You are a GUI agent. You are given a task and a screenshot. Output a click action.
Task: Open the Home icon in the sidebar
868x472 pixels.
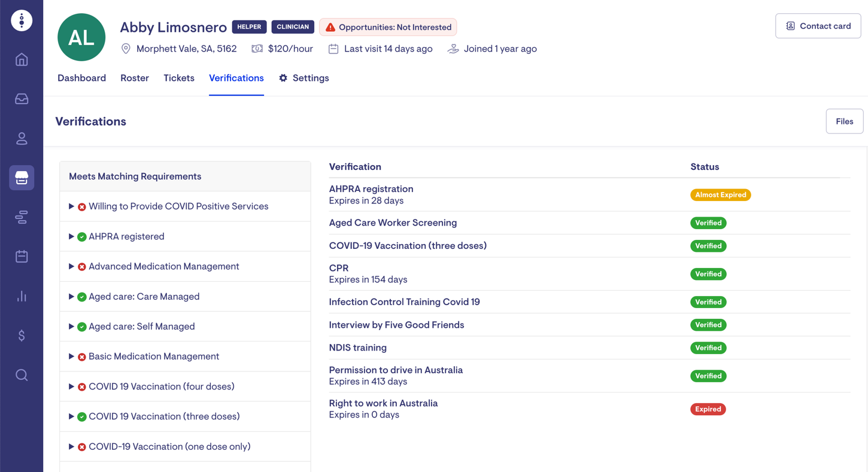tap(22, 60)
